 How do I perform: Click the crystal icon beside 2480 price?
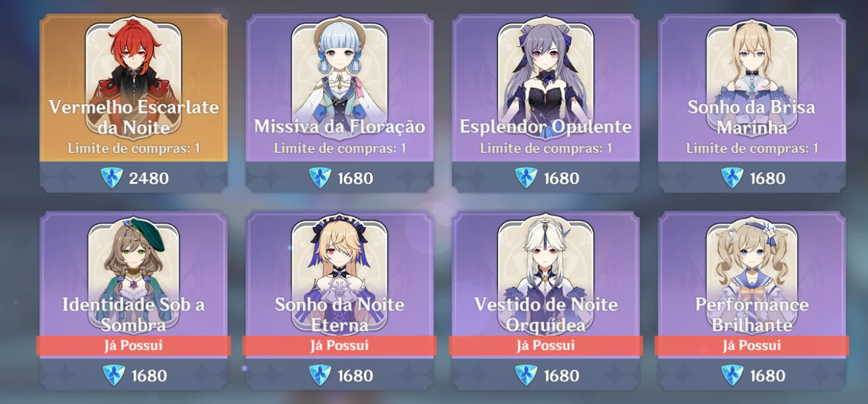pyautogui.click(x=112, y=178)
